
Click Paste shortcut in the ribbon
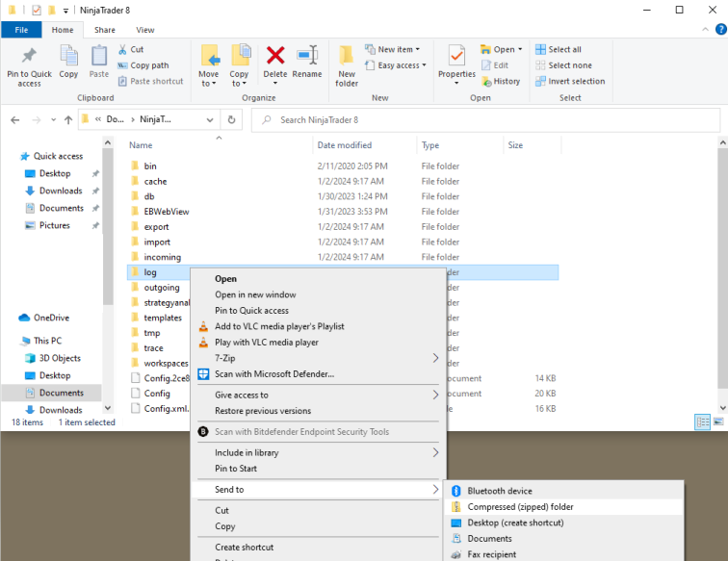(x=151, y=81)
